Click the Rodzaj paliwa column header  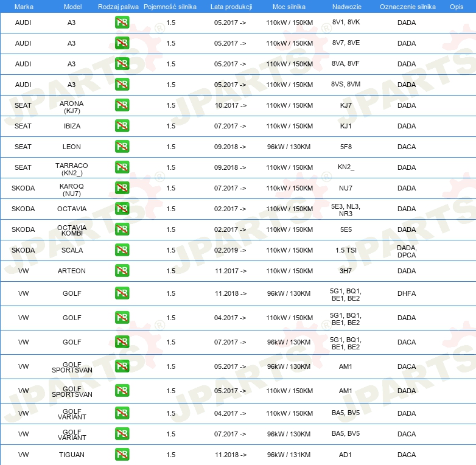click(x=118, y=7)
